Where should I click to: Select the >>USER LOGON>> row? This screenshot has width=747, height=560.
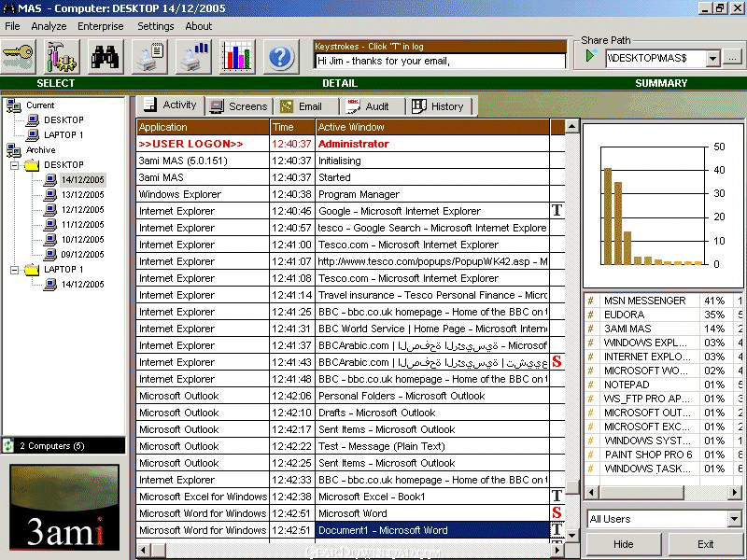(x=350, y=144)
